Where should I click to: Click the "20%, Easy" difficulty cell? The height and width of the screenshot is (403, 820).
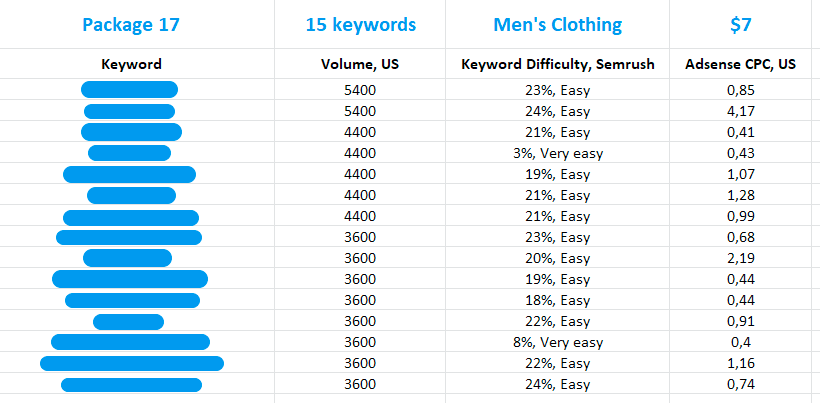click(x=557, y=258)
